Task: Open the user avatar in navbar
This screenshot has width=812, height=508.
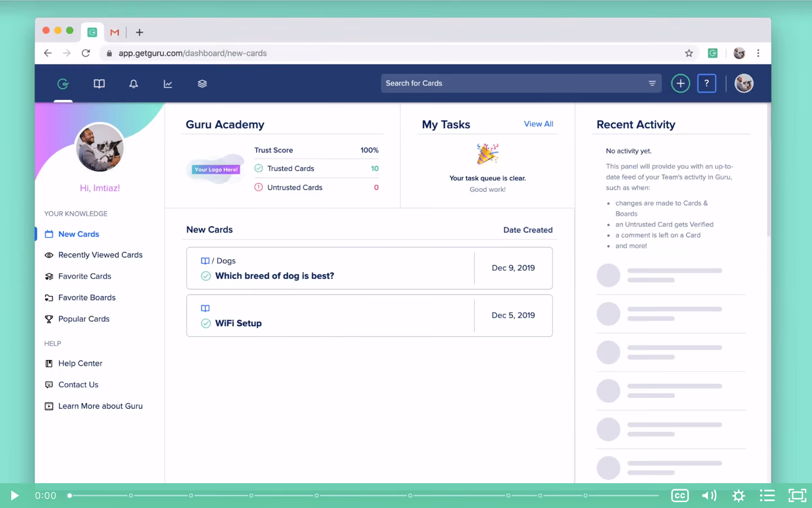Action: [x=744, y=84]
